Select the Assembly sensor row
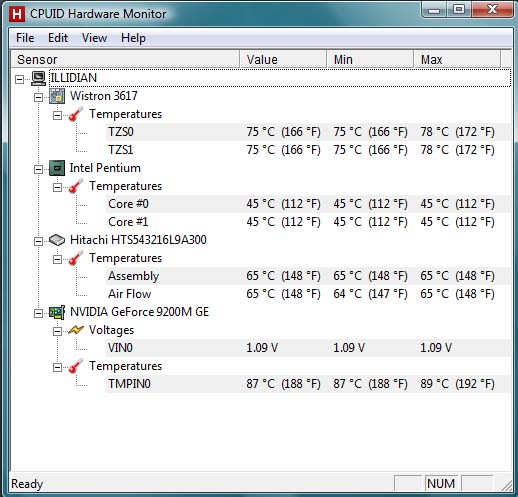The width and height of the screenshot is (518, 497). pyautogui.click(x=308, y=276)
